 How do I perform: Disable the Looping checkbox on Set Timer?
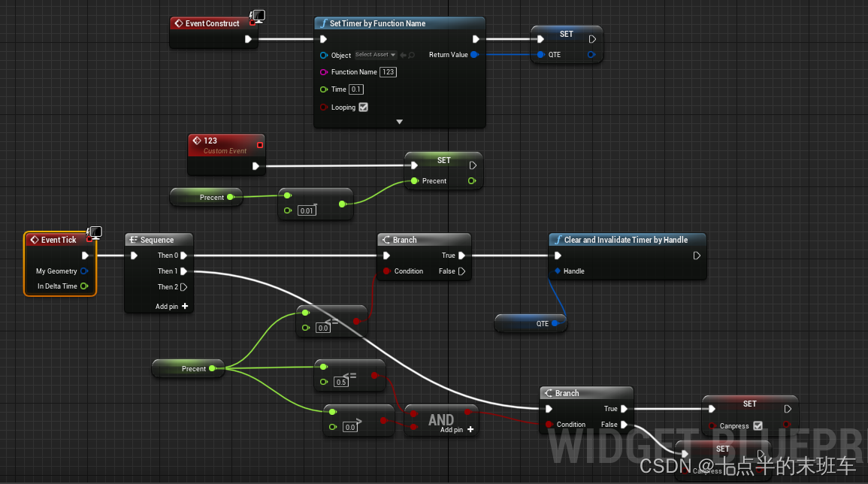[x=364, y=107]
